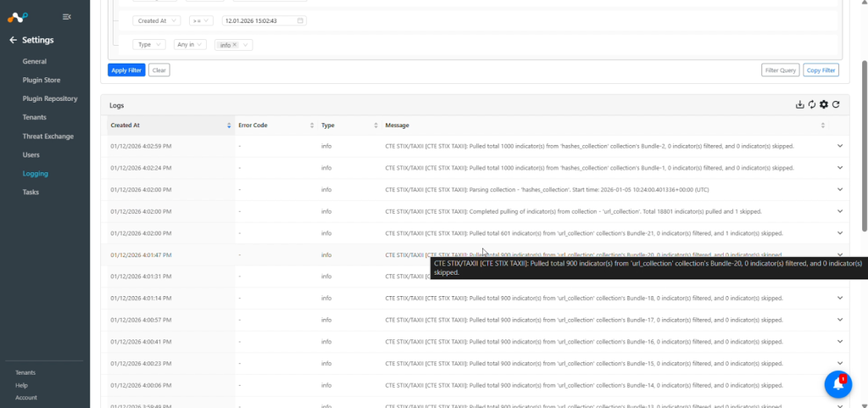This screenshot has width=868, height=408.
Task: Click the Bundle-2 hashes_collection message
Action: point(590,146)
